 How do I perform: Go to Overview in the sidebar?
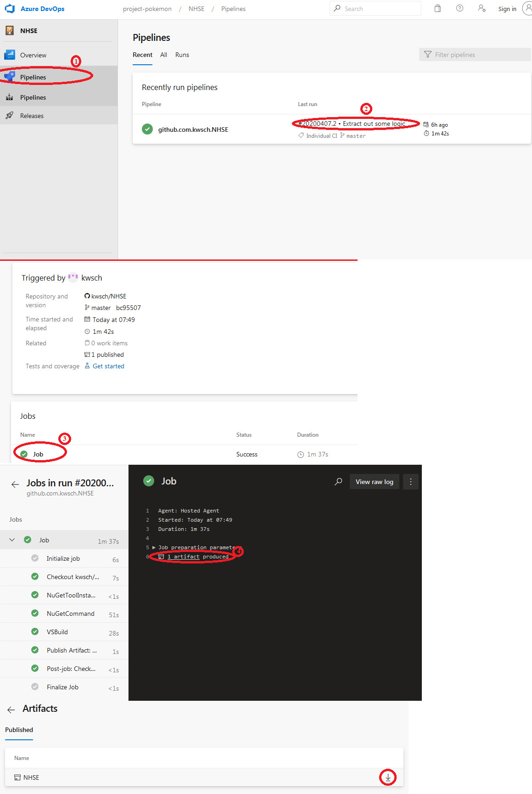coord(59,55)
